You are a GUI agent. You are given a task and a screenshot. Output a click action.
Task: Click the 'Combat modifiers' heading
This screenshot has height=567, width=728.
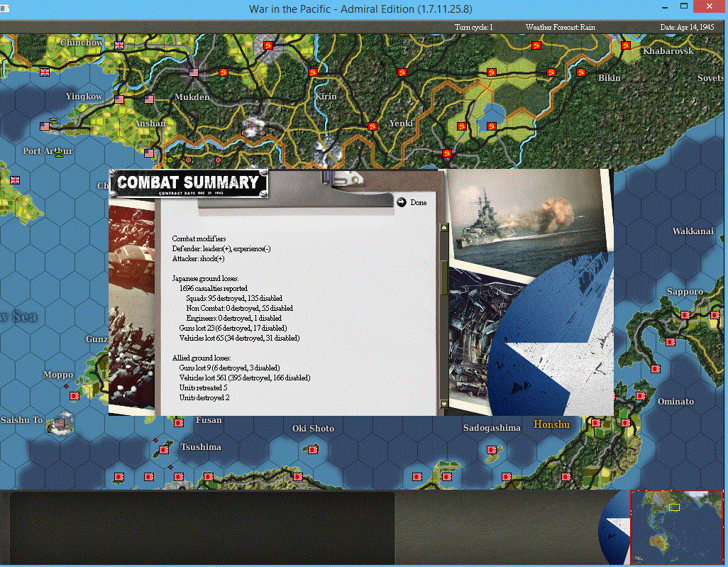coord(199,238)
